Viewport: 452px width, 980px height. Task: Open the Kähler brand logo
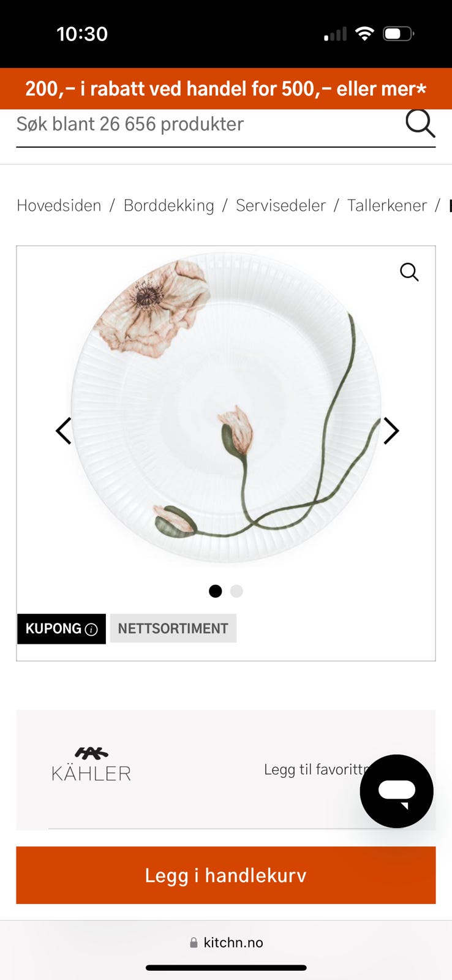tap(91, 764)
